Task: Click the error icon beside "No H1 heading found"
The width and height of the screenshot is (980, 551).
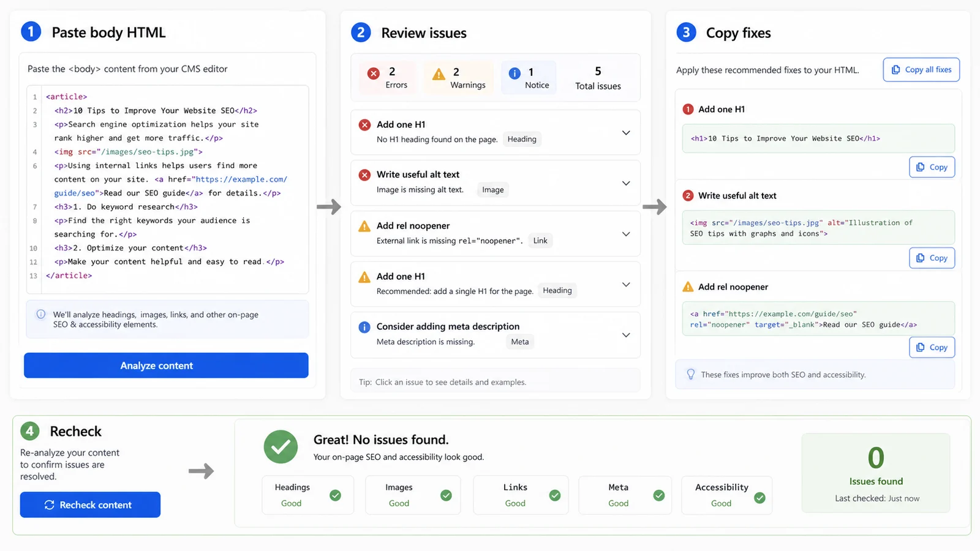Action: [x=364, y=125]
